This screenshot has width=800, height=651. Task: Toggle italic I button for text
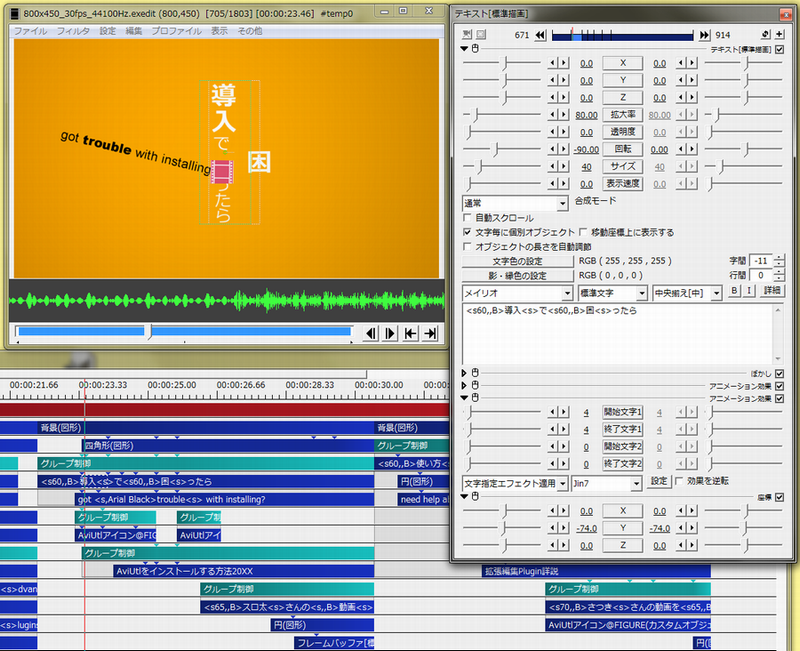(x=748, y=291)
